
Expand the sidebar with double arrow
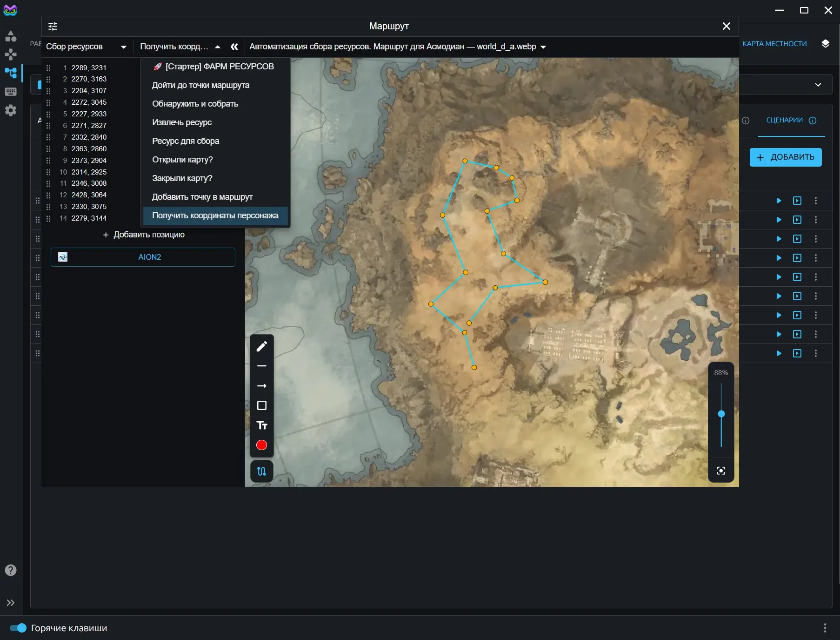click(x=11, y=603)
